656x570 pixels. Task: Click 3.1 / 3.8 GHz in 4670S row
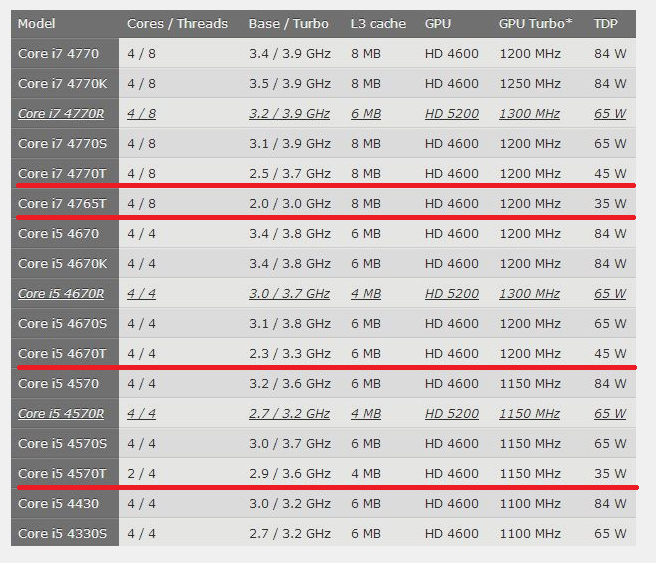click(x=290, y=324)
